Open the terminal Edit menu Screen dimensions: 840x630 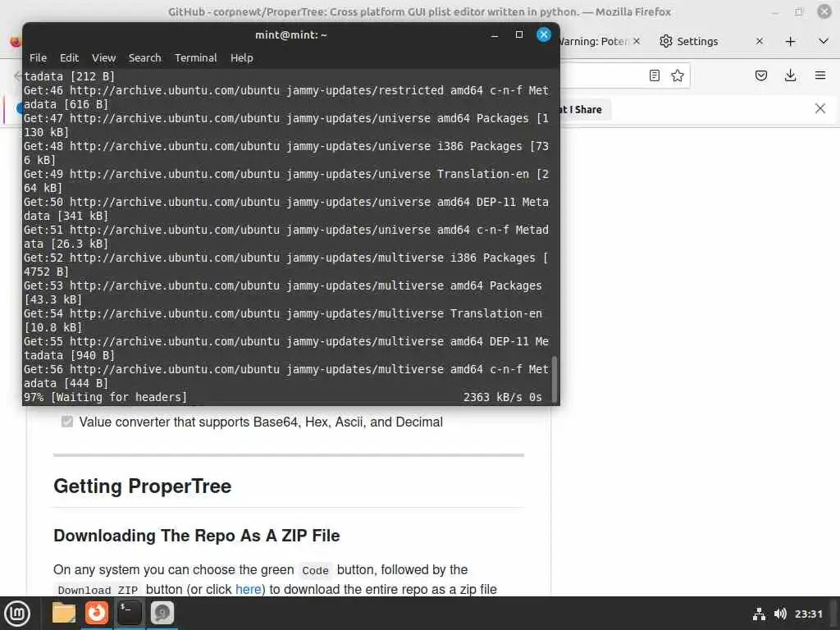(x=69, y=58)
